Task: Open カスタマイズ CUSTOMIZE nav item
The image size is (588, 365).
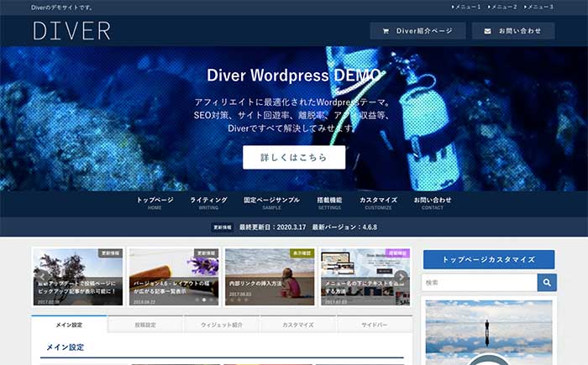Action: (x=378, y=203)
